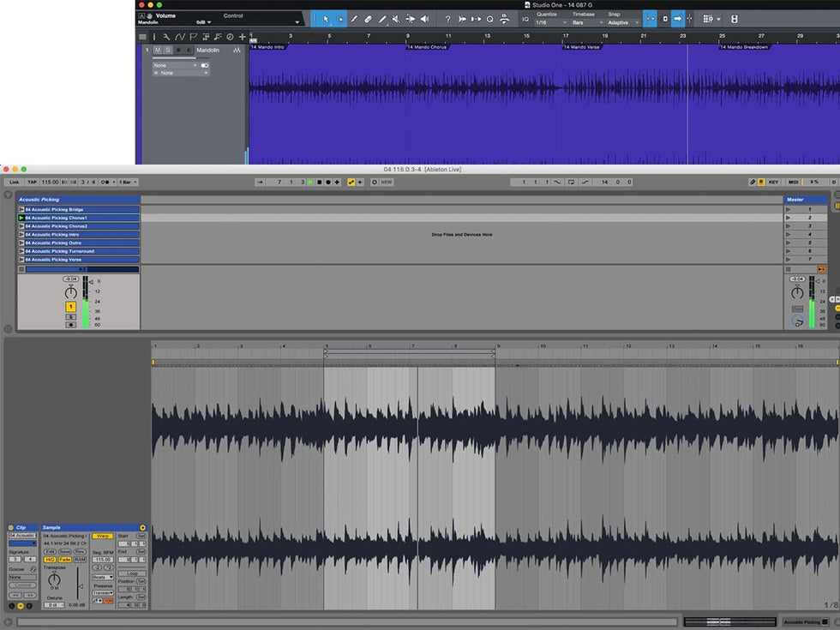Toggle the Warp button in Sample panel
The image size is (840, 630).
[x=103, y=536]
